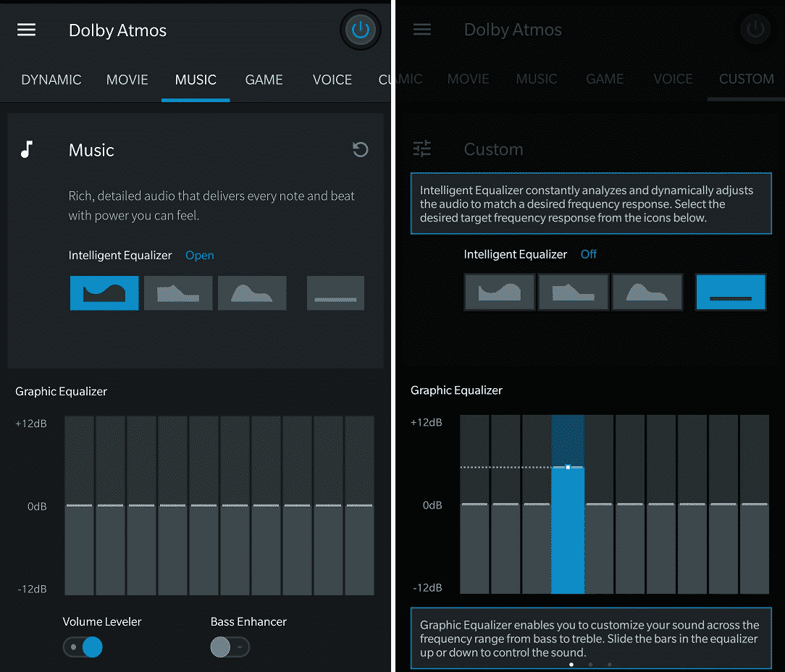Screen dimensions: 785x672
Task: Click the Open link for Intelligent Equalizer
Action: 200,255
